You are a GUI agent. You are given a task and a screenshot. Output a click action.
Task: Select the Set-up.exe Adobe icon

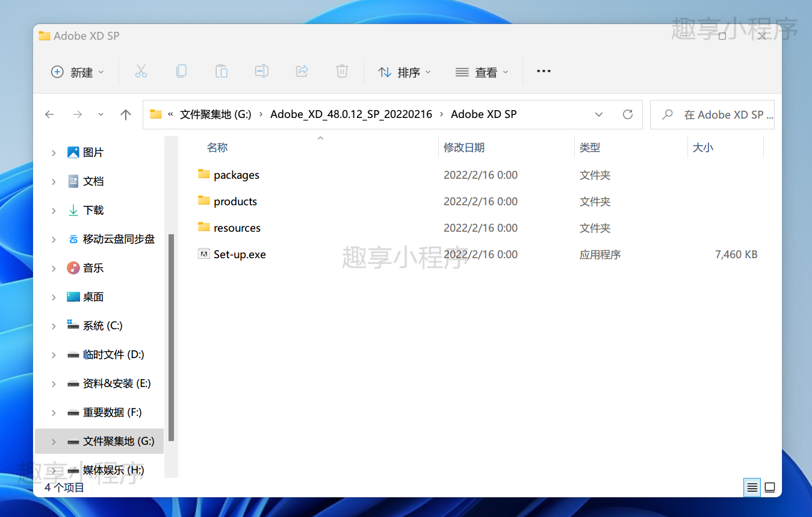203,254
